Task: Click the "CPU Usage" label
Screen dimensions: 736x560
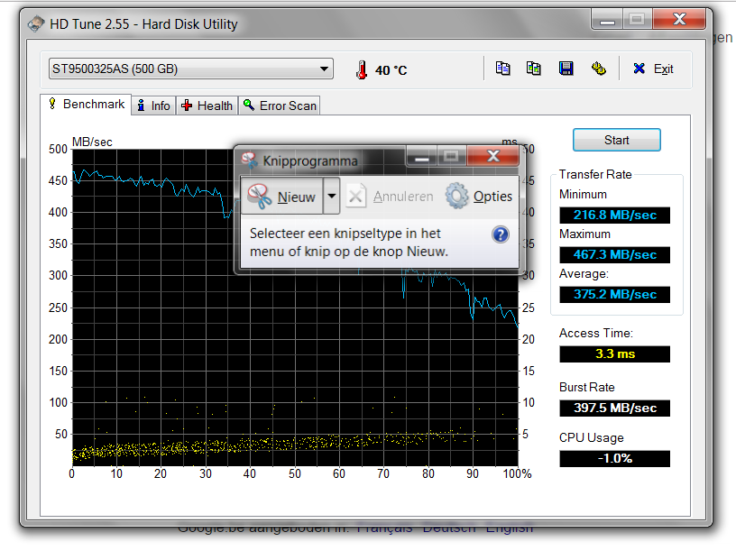Action: [592, 438]
